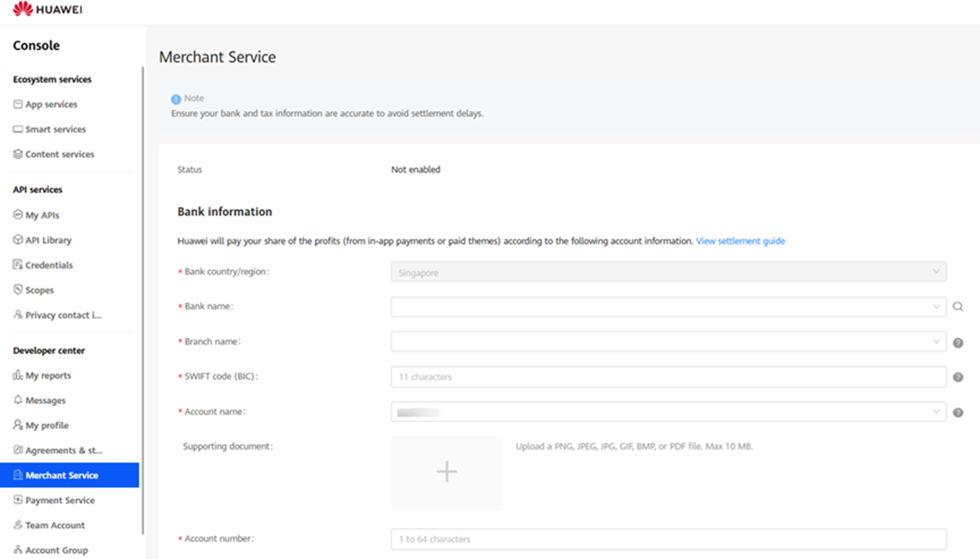Upload a supporting document via plus box
Image resolution: width=980 pixels, height=559 pixels.
[447, 472]
